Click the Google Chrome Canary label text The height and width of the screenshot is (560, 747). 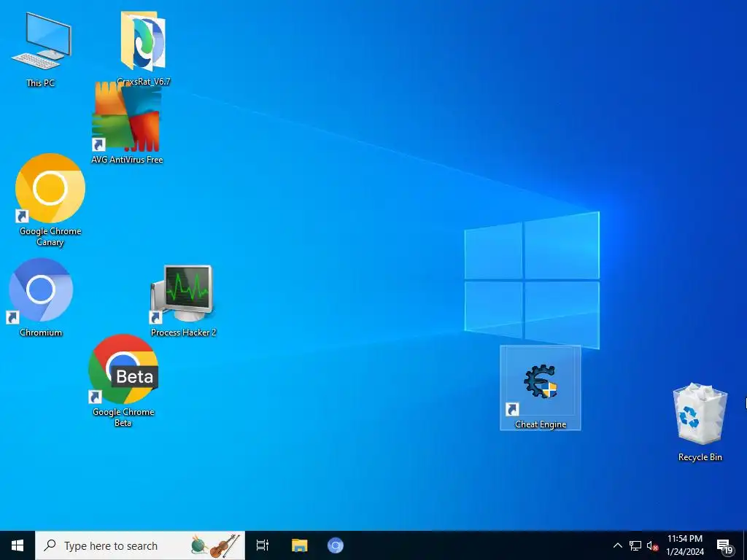point(50,237)
